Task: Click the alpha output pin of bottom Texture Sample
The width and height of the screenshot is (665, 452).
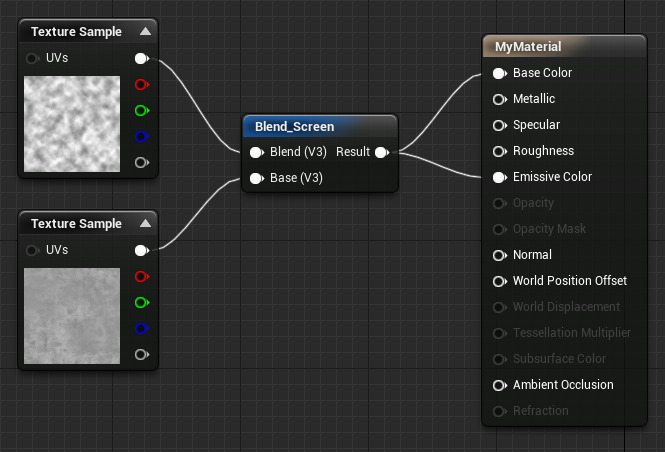Action: tap(141, 354)
